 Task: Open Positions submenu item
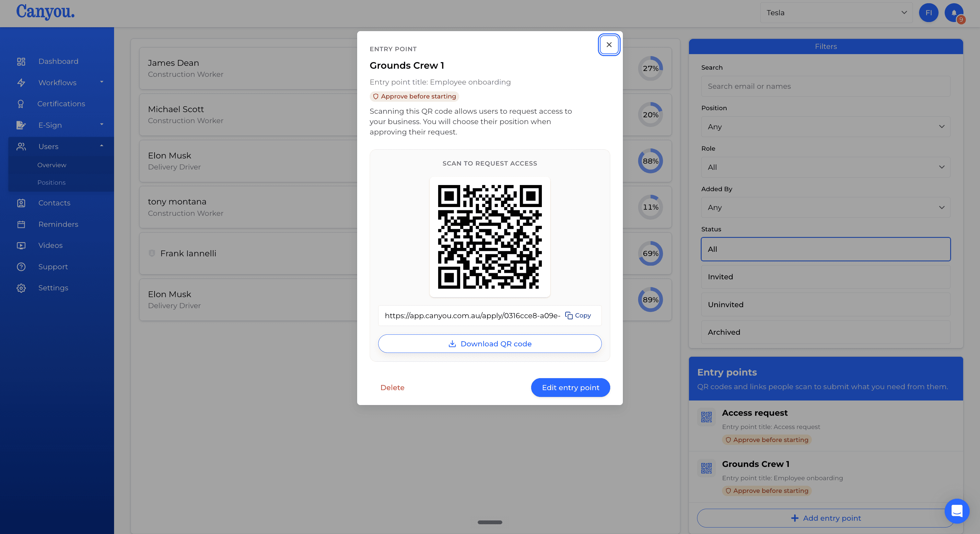pyautogui.click(x=51, y=182)
